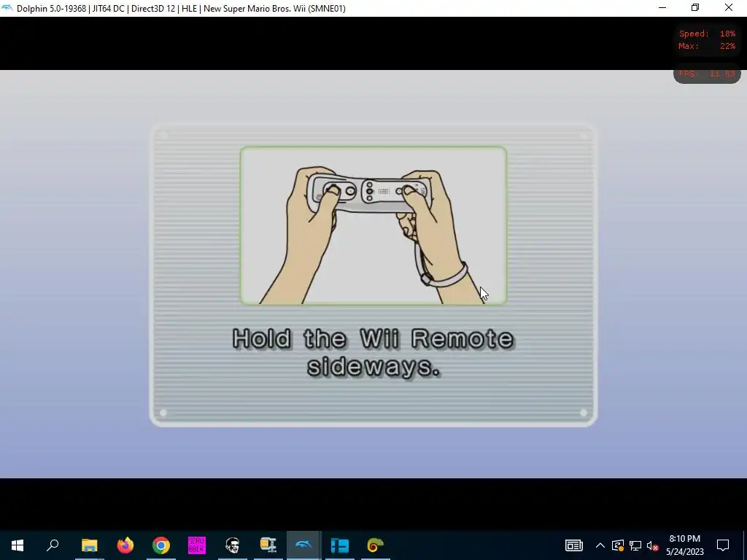This screenshot has height=560, width=747.
Task: Launch Firefox from the taskbar
Action: [125, 545]
